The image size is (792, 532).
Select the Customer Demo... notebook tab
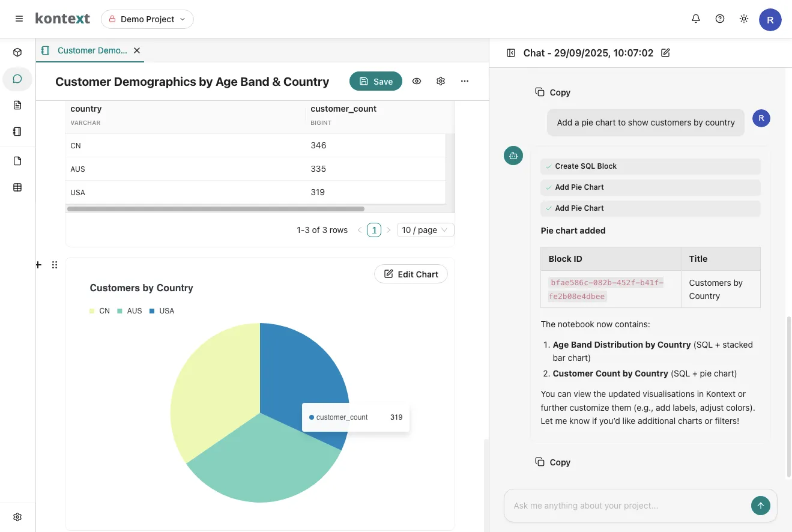pyautogui.click(x=91, y=50)
